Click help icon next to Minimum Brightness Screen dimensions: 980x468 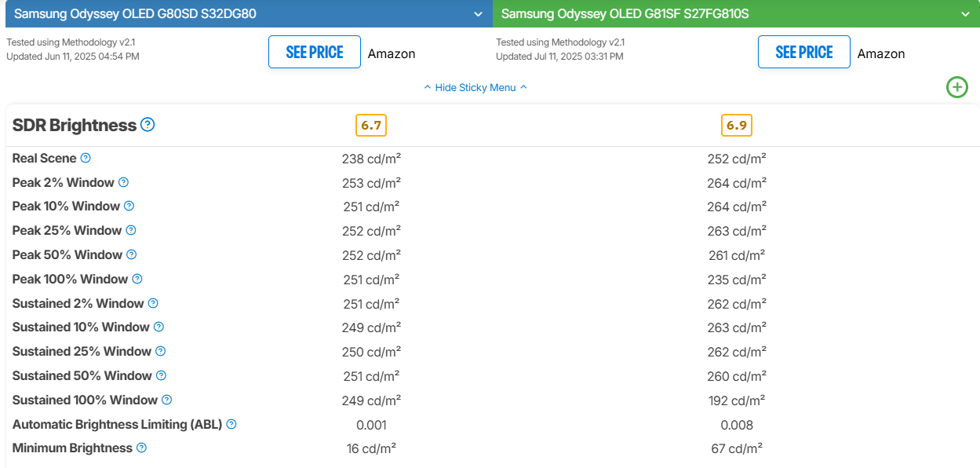tap(141, 448)
